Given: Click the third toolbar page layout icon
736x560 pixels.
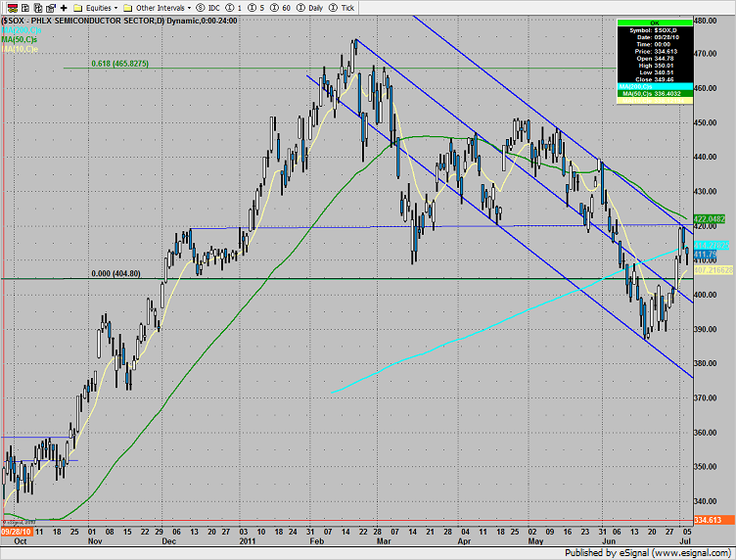Looking at the screenshot, I should 38,8.
